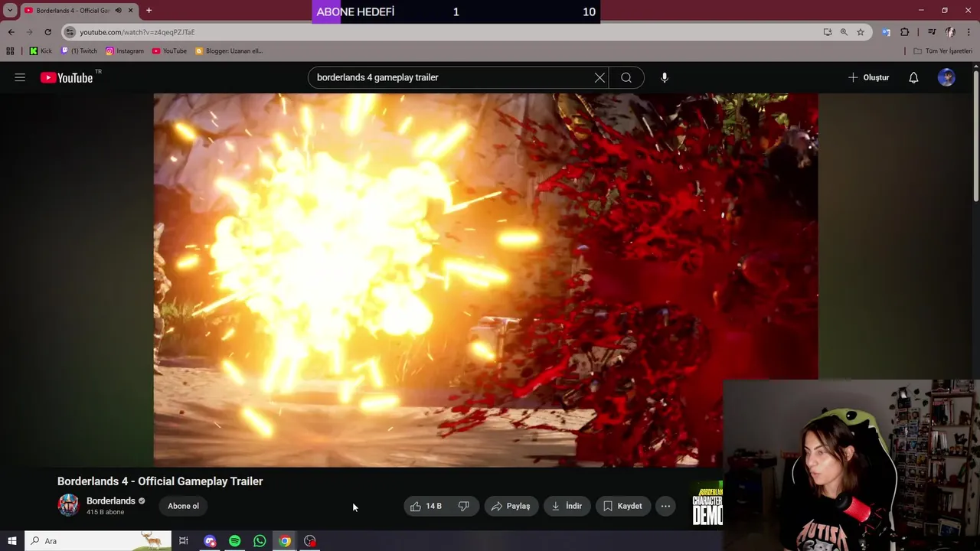Open Tüm Yer İşaretleri bookmarks folder
Viewport: 980px width, 551px height.
pos(942,51)
